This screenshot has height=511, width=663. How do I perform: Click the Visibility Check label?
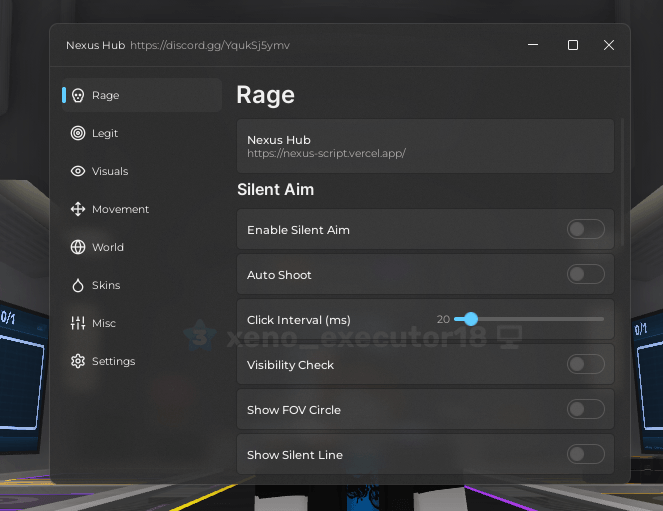pos(290,365)
